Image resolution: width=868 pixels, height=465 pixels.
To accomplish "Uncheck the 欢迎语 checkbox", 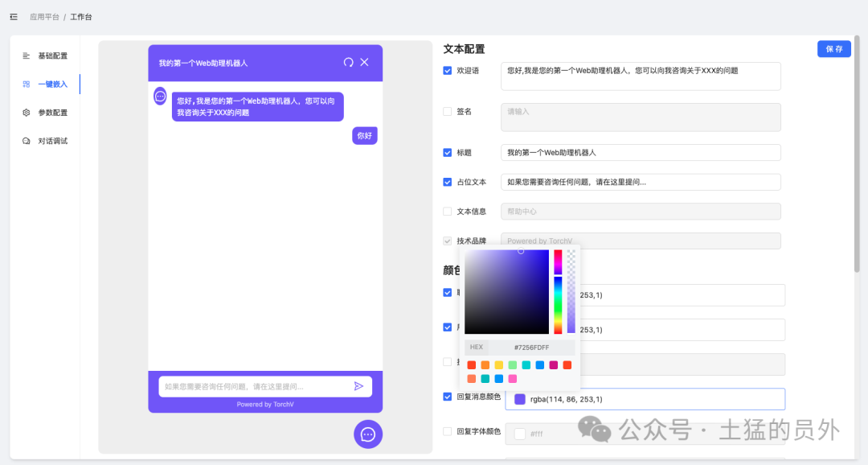I will pos(448,70).
